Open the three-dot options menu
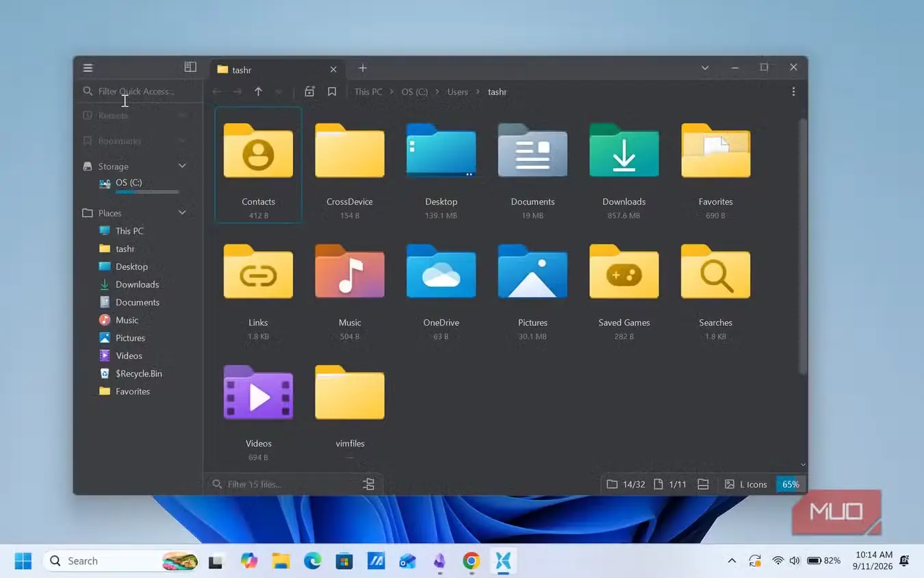 point(793,92)
